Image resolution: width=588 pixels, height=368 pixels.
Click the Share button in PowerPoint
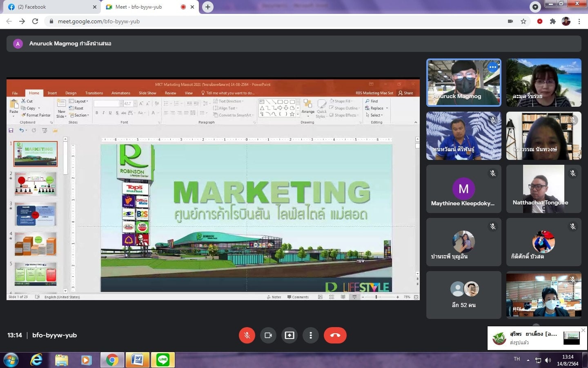[406, 93]
